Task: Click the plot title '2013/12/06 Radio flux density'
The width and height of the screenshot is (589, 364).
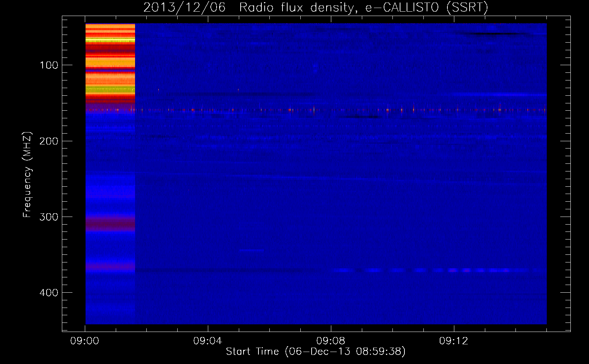Action: 316,7
